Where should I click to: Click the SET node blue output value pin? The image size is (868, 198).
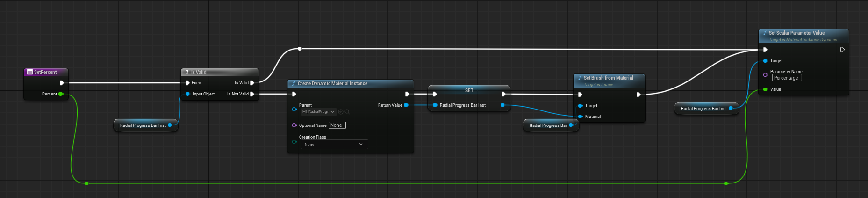click(x=503, y=105)
